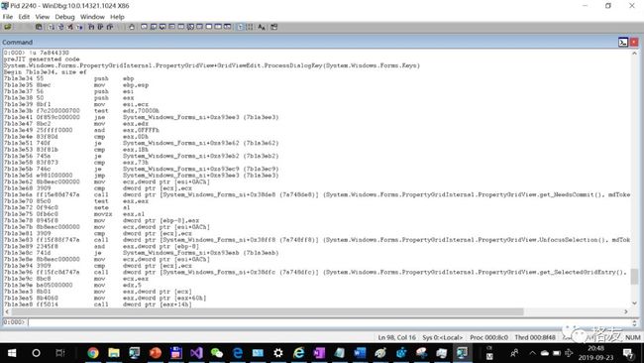This screenshot has width=644, height=363.
Task: Click the UnfocusSelection() call line
Action: 317,240
